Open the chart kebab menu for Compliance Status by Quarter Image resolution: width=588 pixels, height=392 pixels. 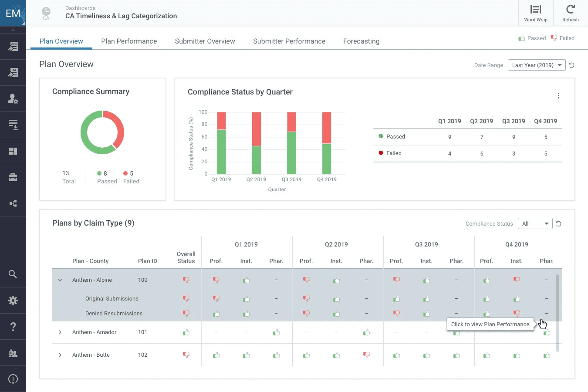point(558,96)
